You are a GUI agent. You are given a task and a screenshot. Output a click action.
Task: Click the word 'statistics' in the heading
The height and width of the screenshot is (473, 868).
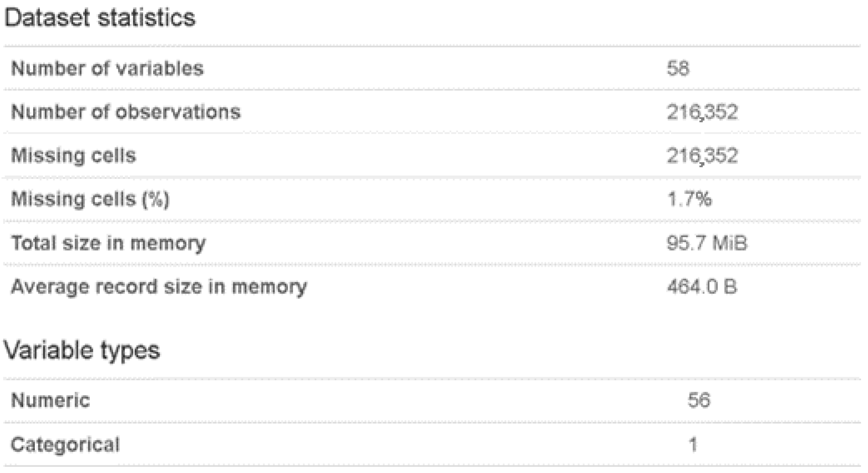[146, 18]
